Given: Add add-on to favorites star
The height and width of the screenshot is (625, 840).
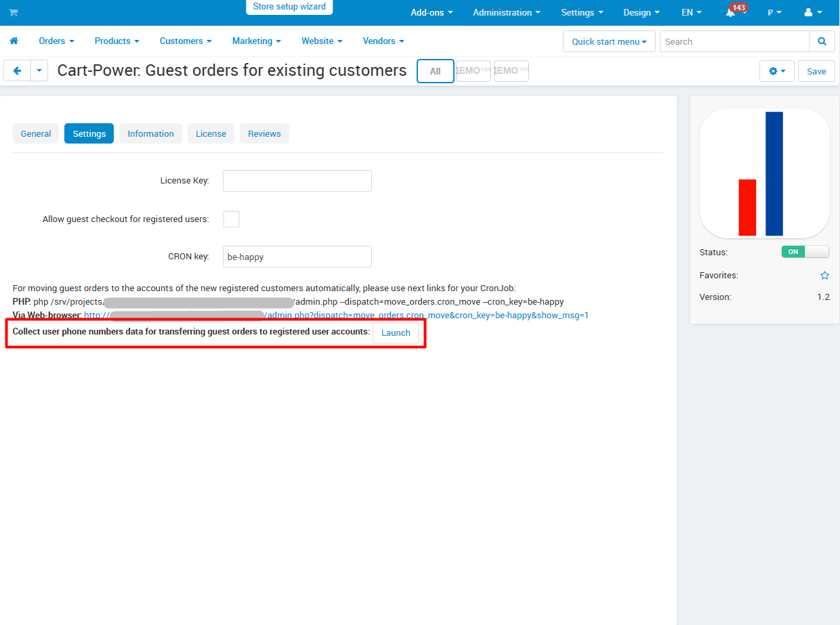Looking at the screenshot, I should pos(824,276).
